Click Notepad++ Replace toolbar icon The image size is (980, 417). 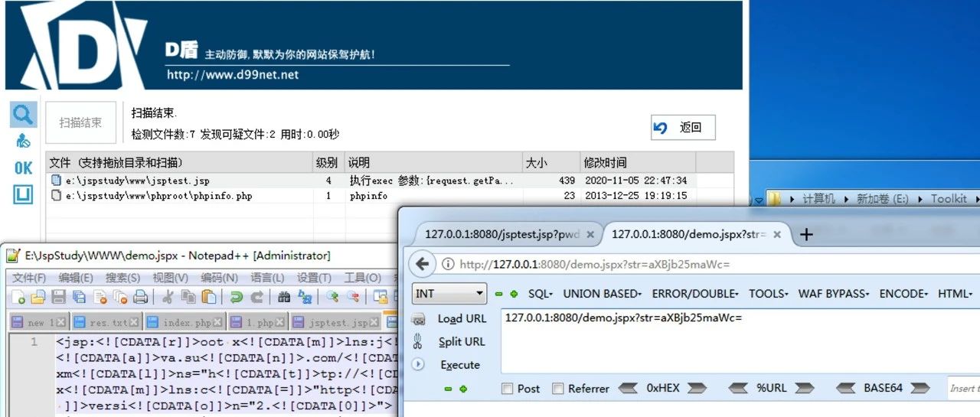pos(305,297)
